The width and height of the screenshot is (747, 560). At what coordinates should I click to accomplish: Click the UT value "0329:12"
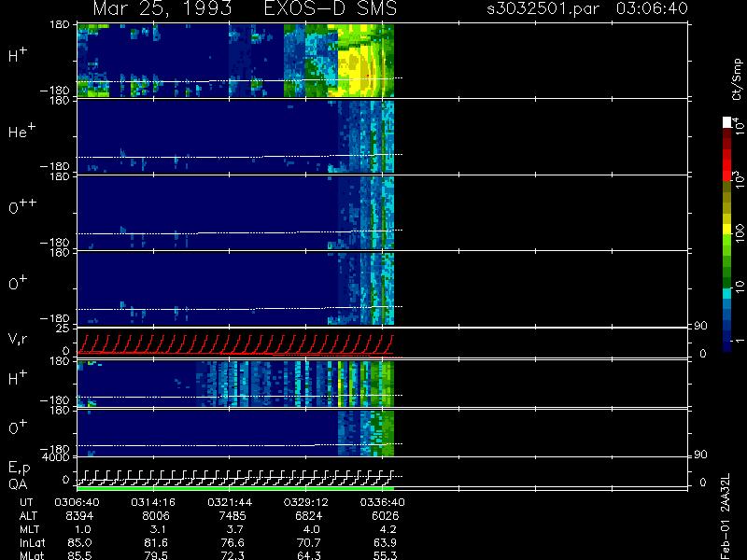click(x=306, y=502)
